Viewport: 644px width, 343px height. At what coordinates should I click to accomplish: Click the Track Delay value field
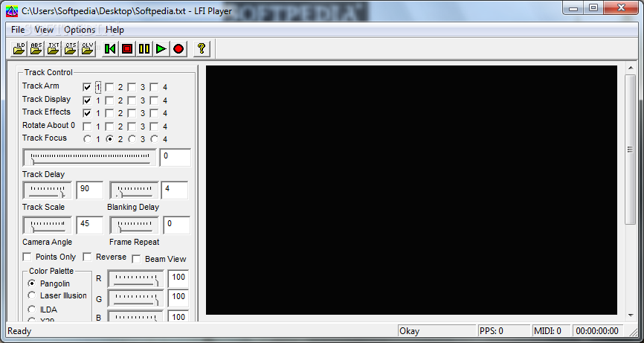tap(176, 158)
